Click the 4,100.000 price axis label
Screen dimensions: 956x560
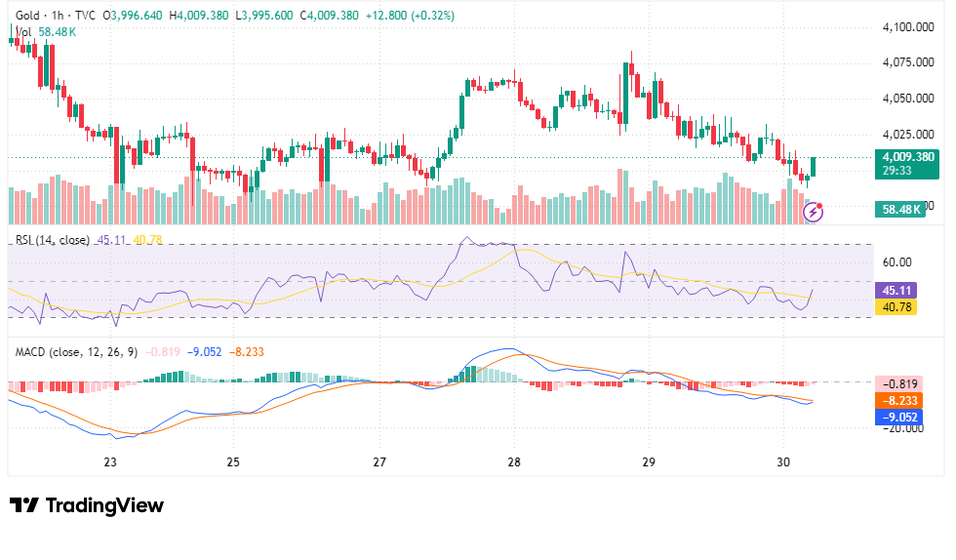908,27
